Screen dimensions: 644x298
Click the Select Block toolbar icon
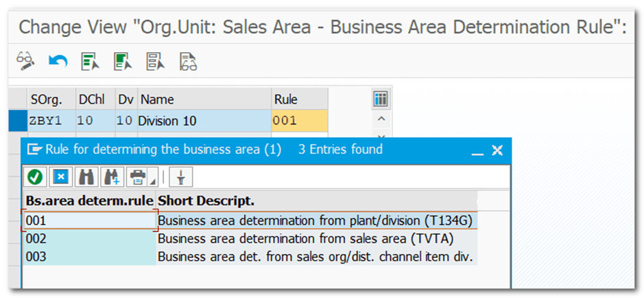pyautogui.click(x=123, y=61)
